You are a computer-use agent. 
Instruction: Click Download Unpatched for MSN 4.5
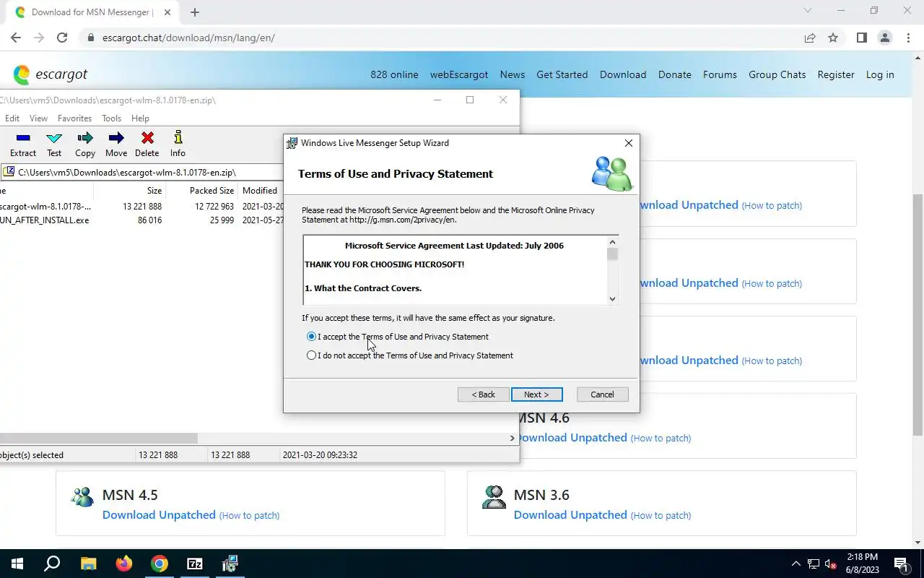click(159, 515)
